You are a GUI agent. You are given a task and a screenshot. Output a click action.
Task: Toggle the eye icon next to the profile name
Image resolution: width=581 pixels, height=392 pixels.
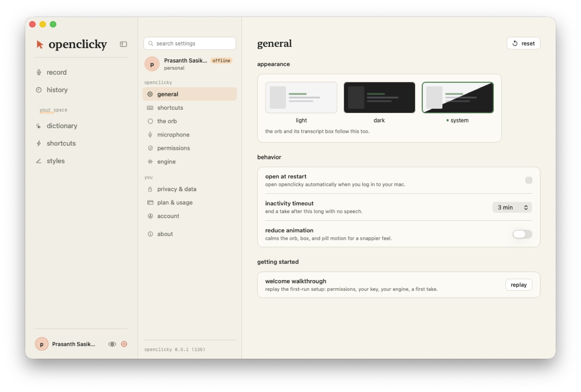[x=112, y=344]
